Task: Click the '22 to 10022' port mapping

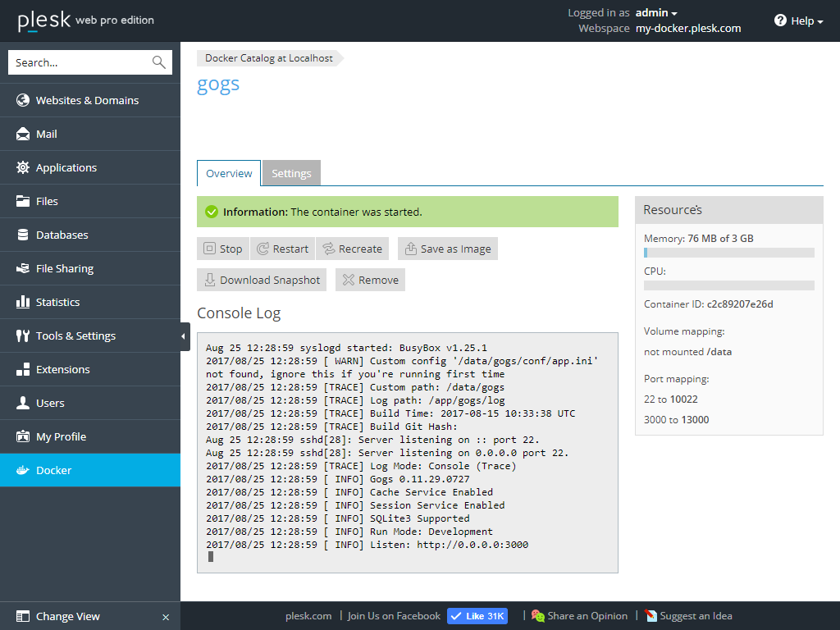Action: click(x=671, y=399)
